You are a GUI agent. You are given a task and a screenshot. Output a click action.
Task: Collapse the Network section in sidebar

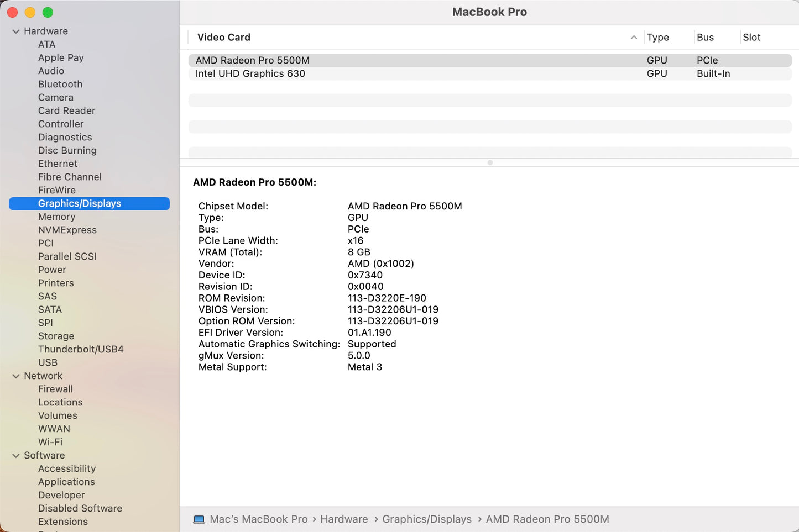[15, 376]
